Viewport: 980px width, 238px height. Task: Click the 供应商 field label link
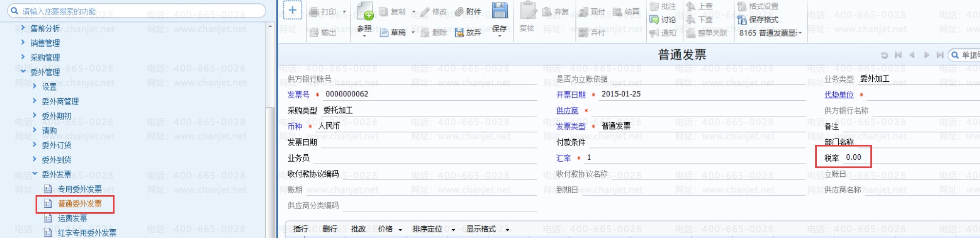point(567,110)
